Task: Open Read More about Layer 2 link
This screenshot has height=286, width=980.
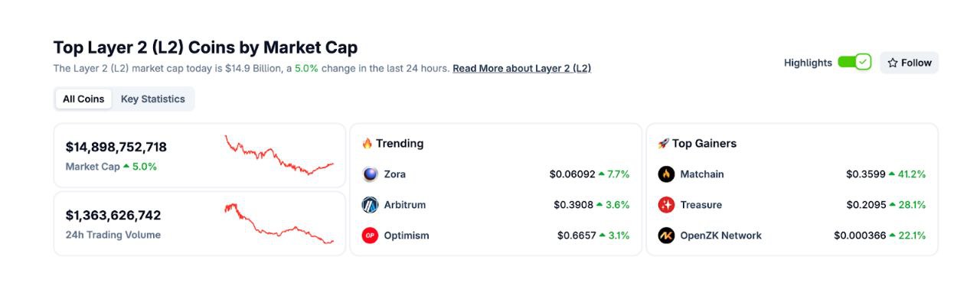Action: pos(521,68)
